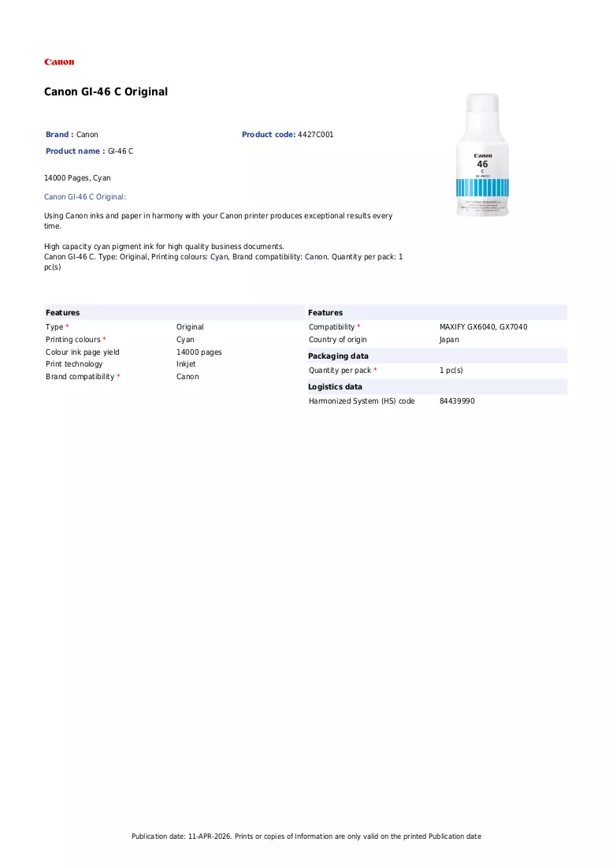613x868 pixels.
Task: Select the HS code value 84439990
Action: click(457, 401)
